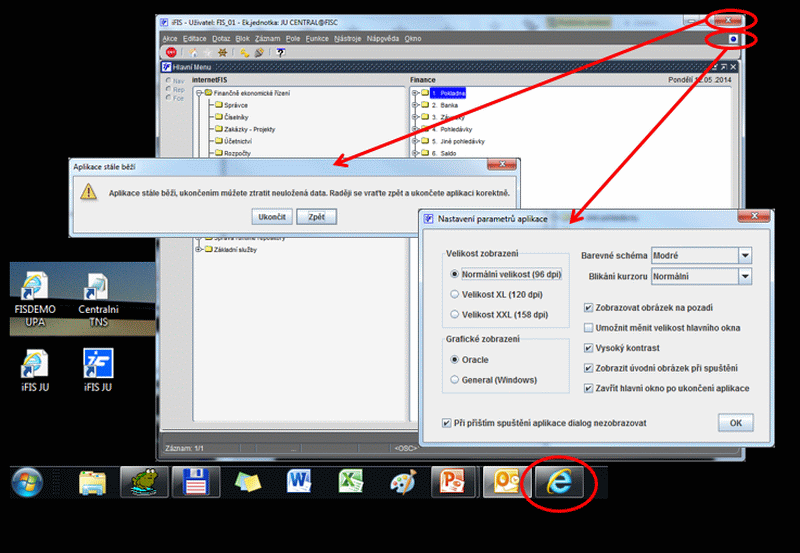Open the Záznam menu
800x553 pixels.
point(267,39)
